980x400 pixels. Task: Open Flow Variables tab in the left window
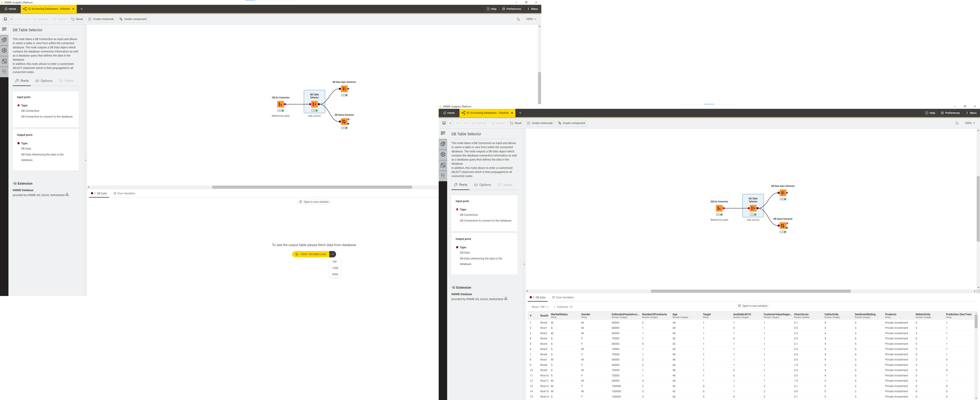tap(124, 194)
